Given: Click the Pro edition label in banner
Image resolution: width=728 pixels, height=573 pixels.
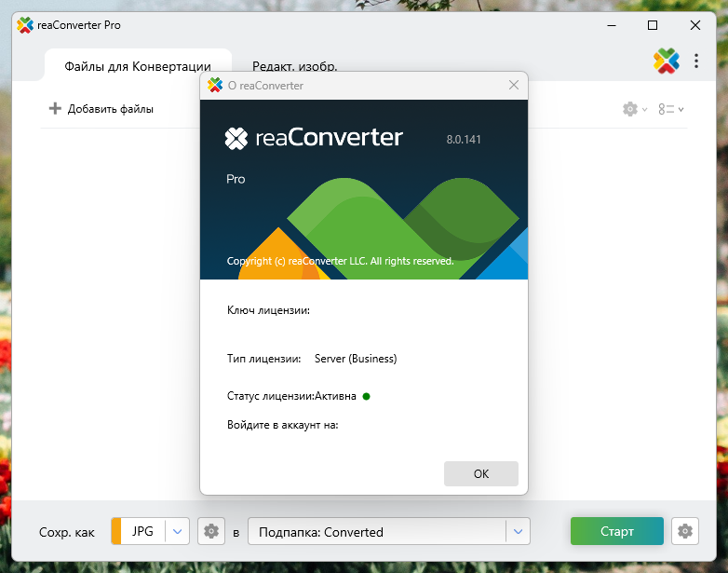Looking at the screenshot, I should pyautogui.click(x=236, y=179).
